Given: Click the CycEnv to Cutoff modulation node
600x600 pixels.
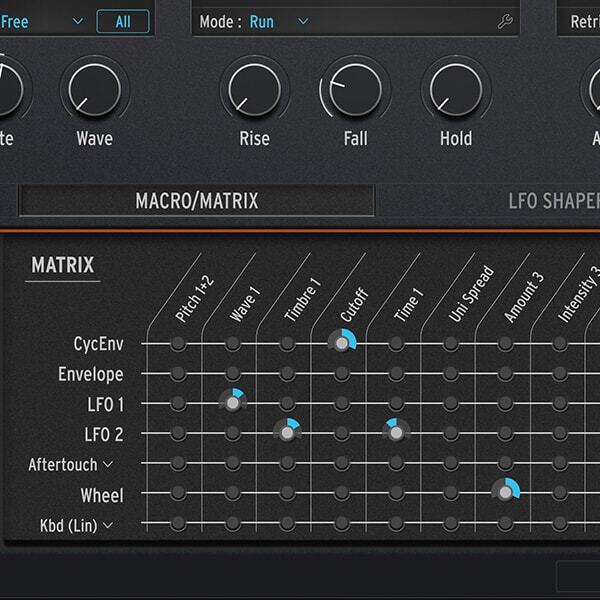Looking at the screenshot, I should point(342,343).
